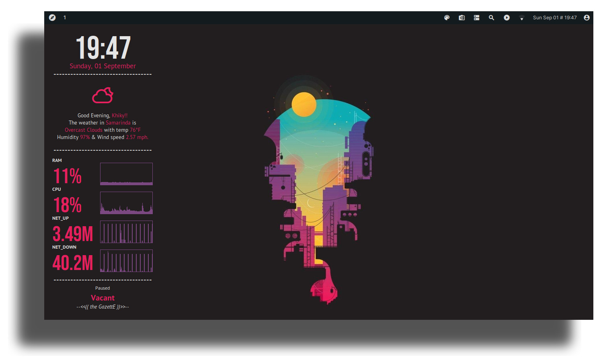
Task: Open the compass launcher icon in top panel
Action: click(52, 18)
